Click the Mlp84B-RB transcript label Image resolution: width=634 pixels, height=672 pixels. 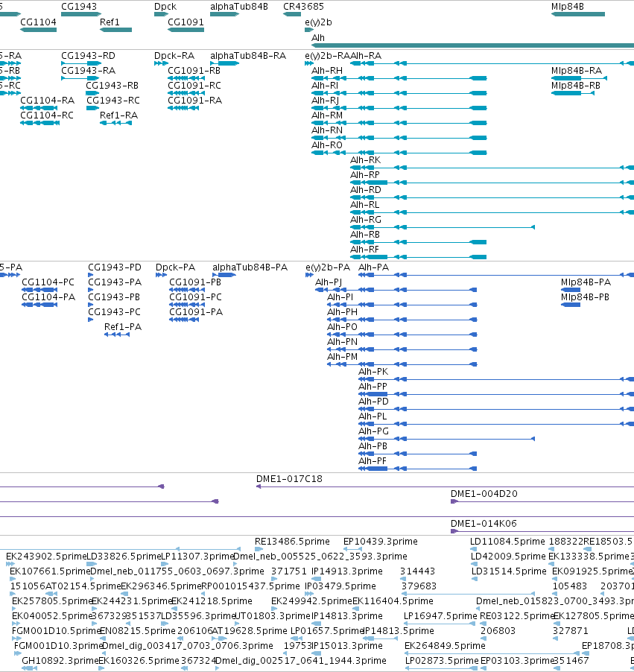point(576,85)
